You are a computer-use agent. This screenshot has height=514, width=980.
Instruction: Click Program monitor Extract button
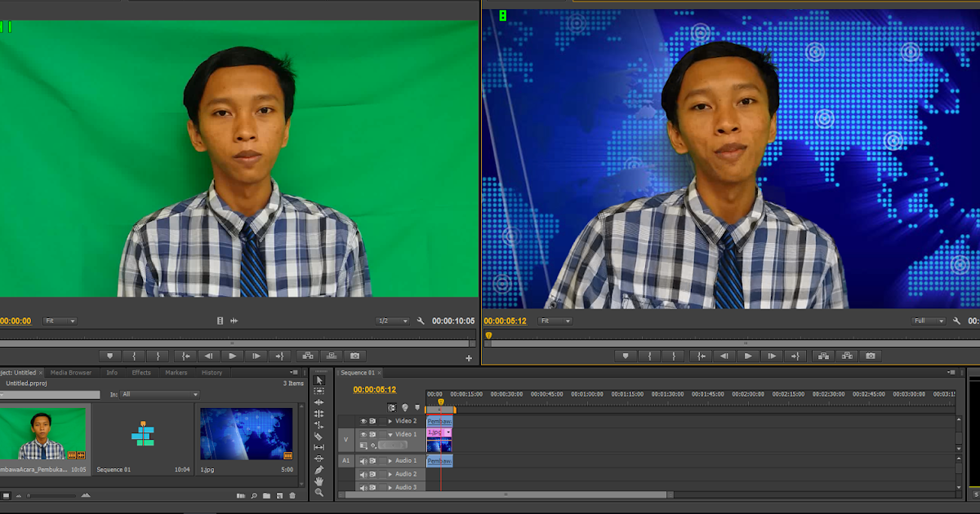(x=847, y=356)
